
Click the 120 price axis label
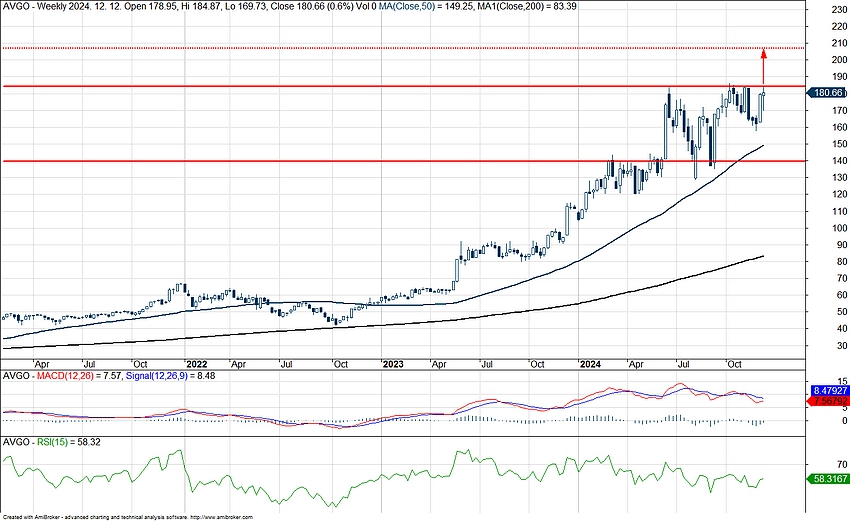840,194
